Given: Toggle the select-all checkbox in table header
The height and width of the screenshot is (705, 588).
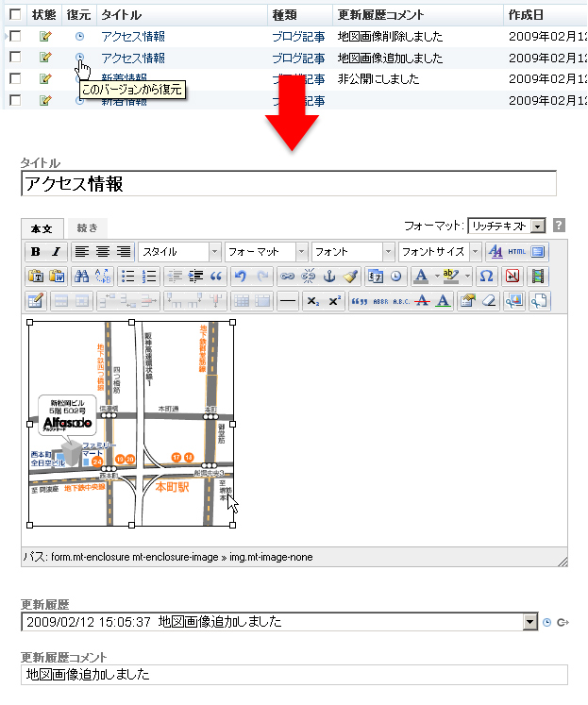Looking at the screenshot, I should tap(15, 14).
